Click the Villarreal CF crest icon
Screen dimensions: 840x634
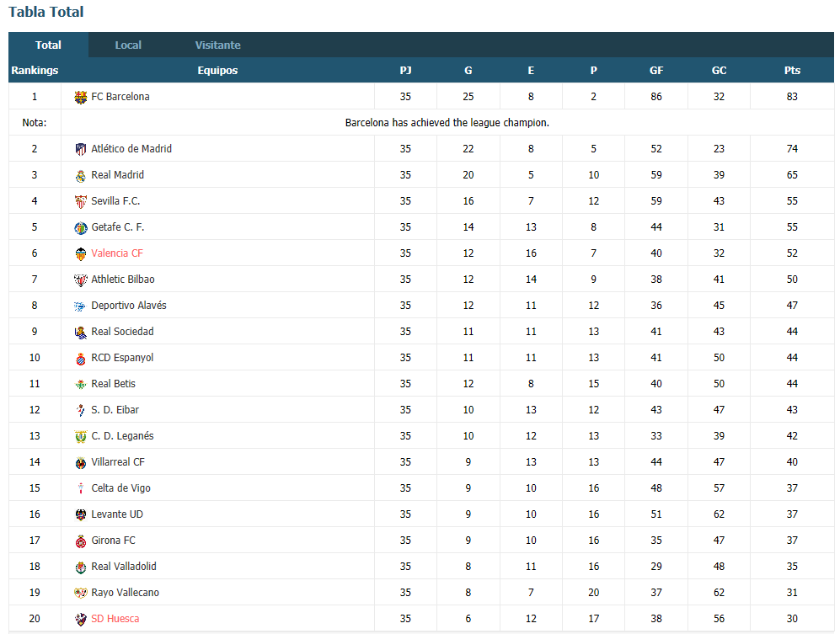(80, 462)
